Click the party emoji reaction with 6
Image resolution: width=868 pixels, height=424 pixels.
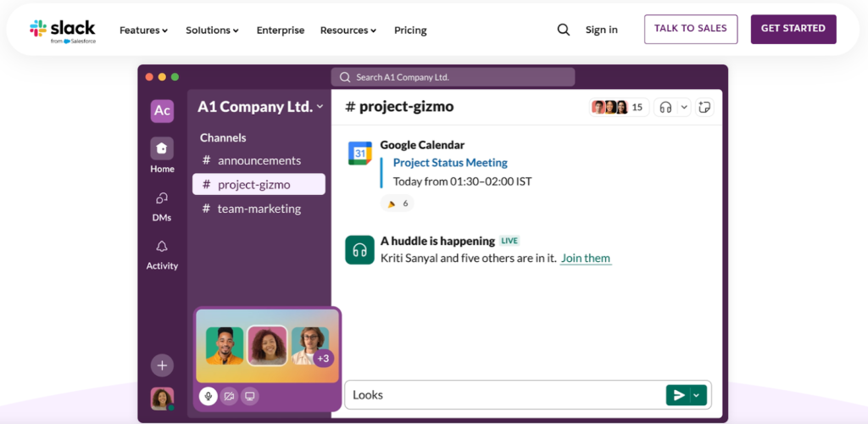coord(397,204)
